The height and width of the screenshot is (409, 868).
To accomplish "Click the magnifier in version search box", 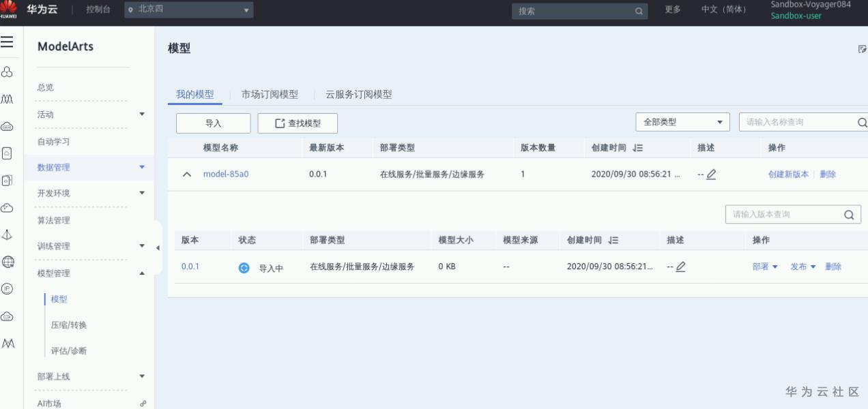I will coord(849,214).
